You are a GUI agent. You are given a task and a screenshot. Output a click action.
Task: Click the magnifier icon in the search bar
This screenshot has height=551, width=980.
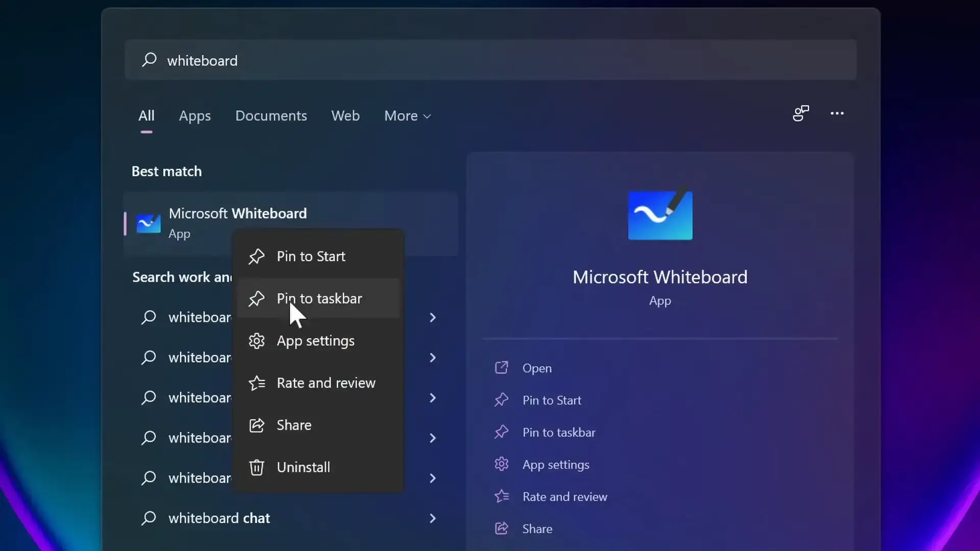[149, 60]
